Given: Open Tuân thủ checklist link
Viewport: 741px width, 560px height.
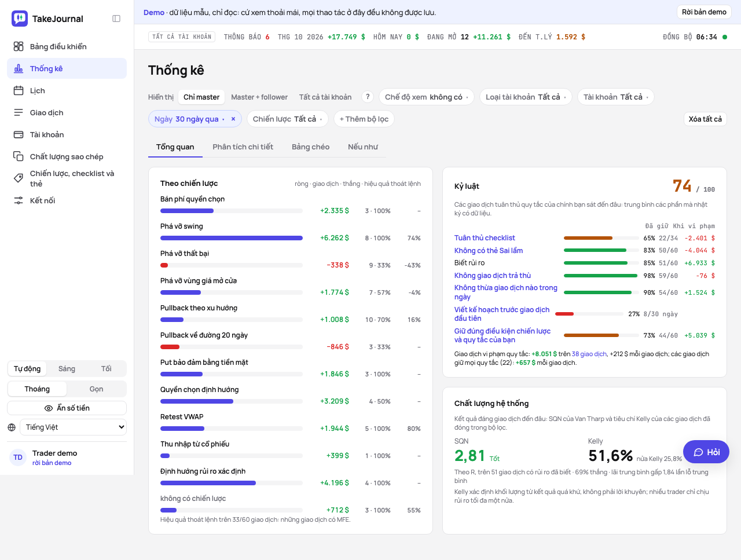Looking at the screenshot, I should tap(485, 238).
